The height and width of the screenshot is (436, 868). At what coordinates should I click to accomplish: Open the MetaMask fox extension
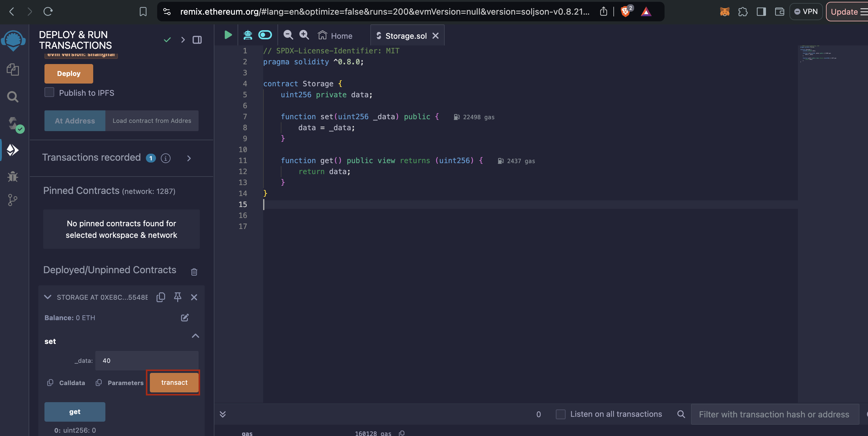725,12
